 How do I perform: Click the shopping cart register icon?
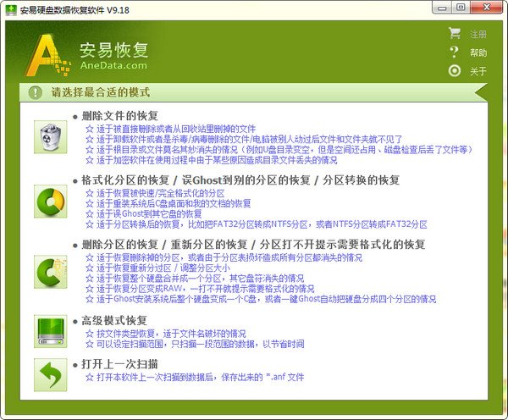click(455, 33)
